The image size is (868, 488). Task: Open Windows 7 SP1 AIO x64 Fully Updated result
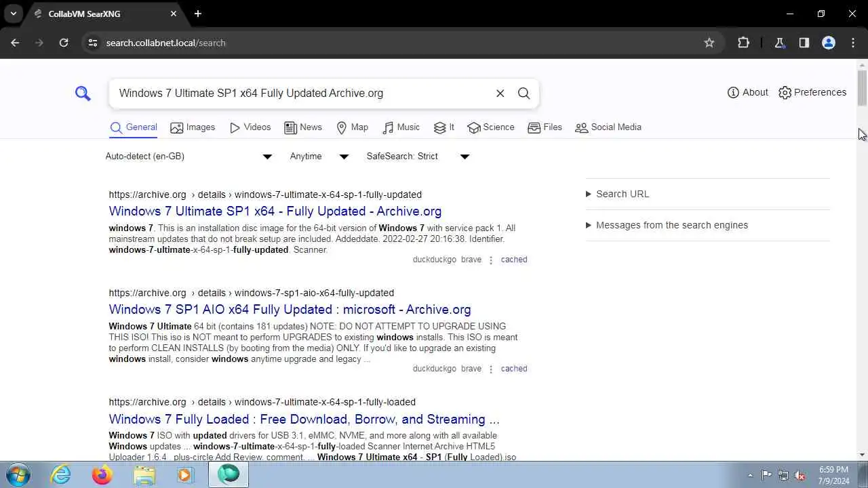tap(290, 310)
